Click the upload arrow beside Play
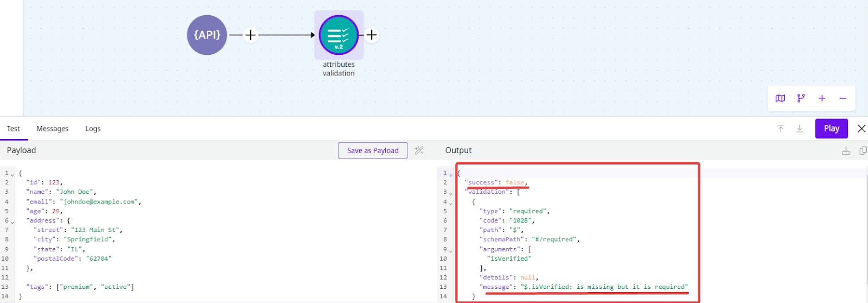Viewport: 868px width, 303px height. coord(781,129)
